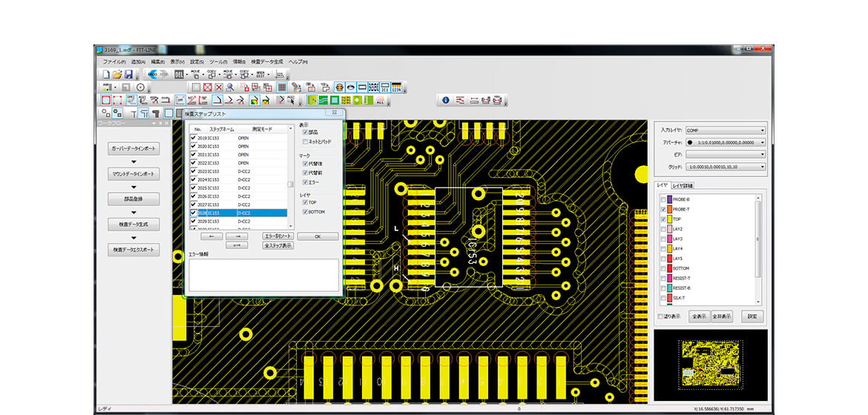The width and height of the screenshot is (868, 415).
Task: Click the IC1 component display icon
Action: point(385,87)
